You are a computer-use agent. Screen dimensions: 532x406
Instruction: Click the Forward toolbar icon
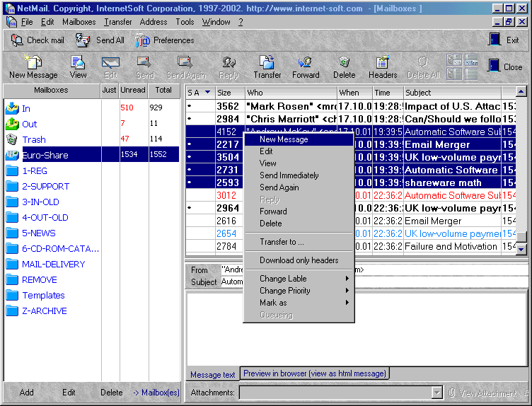pos(306,62)
